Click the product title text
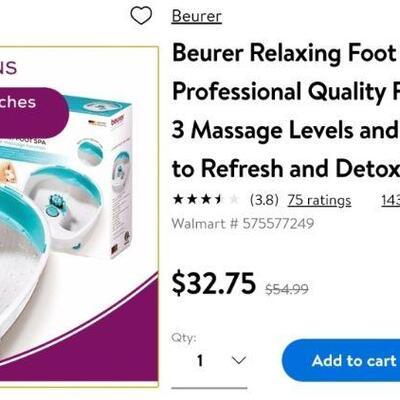 pos(286,111)
